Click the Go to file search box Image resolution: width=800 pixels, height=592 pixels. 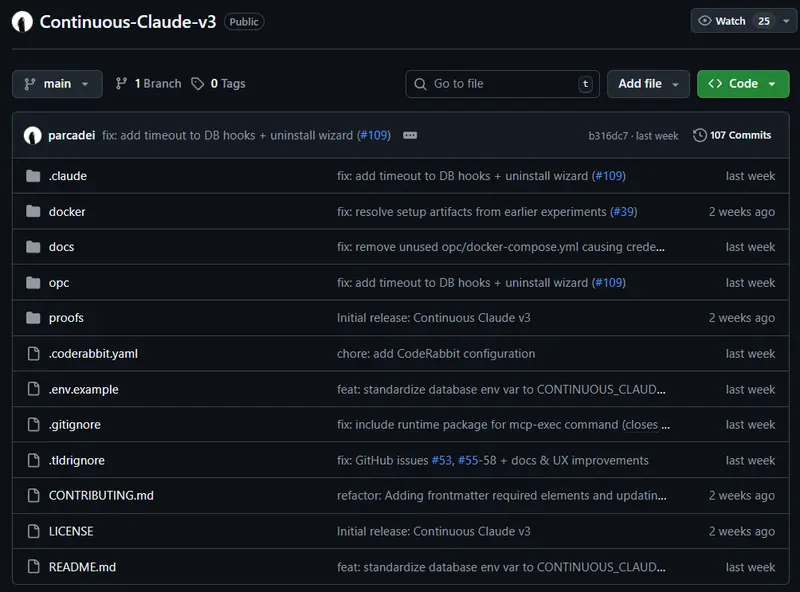500,84
